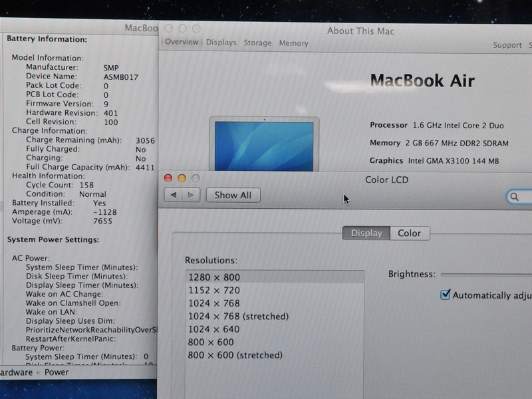Image resolution: width=532 pixels, height=399 pixels.
Task: Close the Color LCD window with red button
Action: click(x=168, y=178)
